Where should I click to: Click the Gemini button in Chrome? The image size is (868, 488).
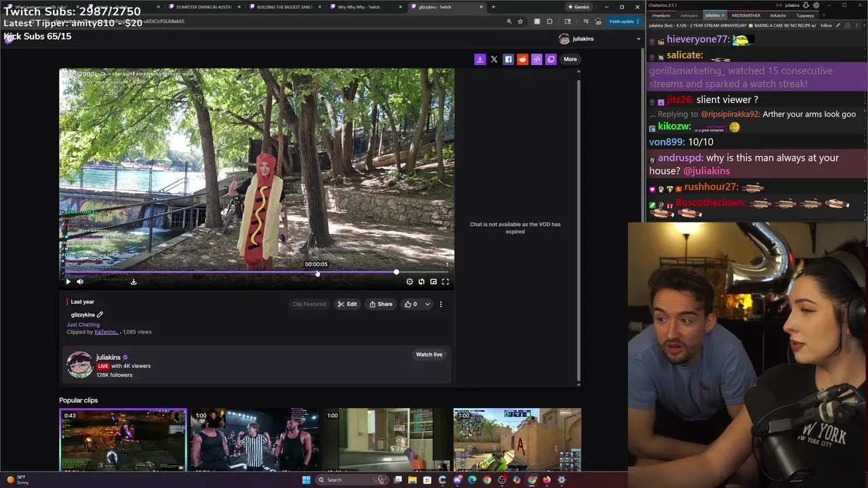click(578, 7)
